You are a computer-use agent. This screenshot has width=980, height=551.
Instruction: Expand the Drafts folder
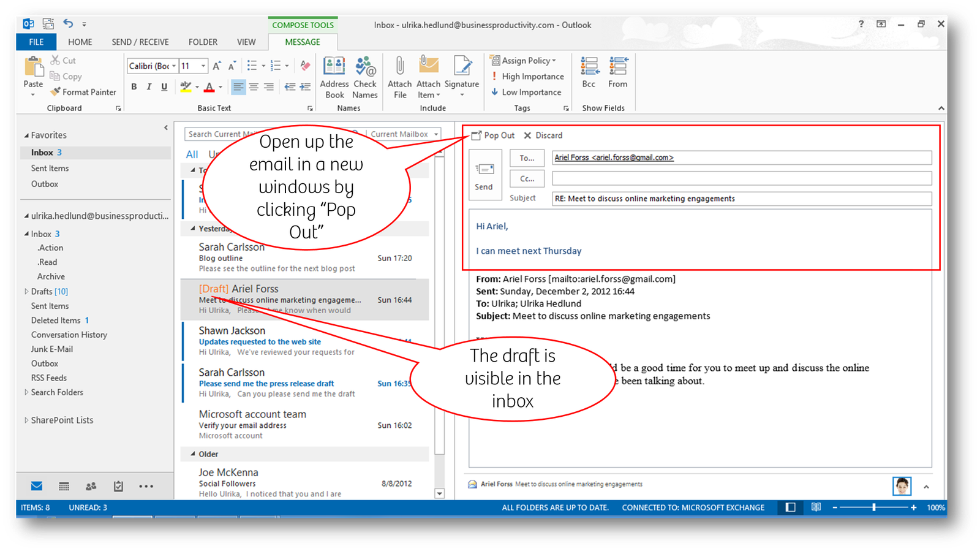pyautogui.click(x=26, y=291)
